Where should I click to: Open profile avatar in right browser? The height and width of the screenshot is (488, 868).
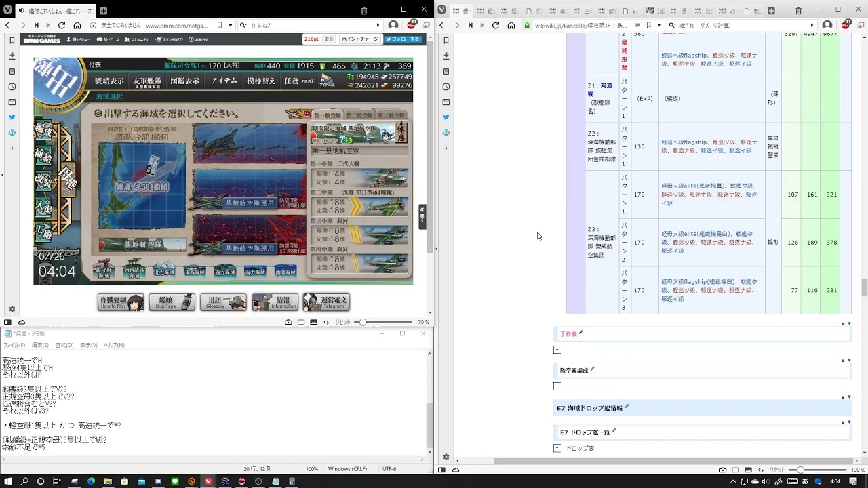point(827,25)
